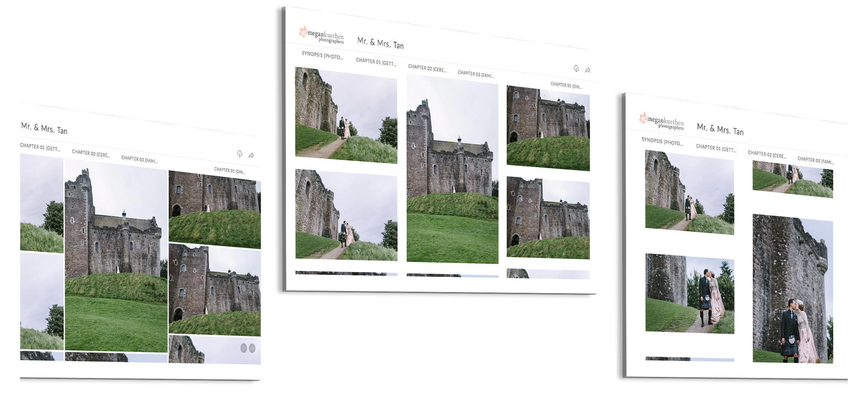Image resolution: width=868 pixels, height=400 pixels.
Task: Open the center window's top-left castle path photo
Action: [346, 115]
